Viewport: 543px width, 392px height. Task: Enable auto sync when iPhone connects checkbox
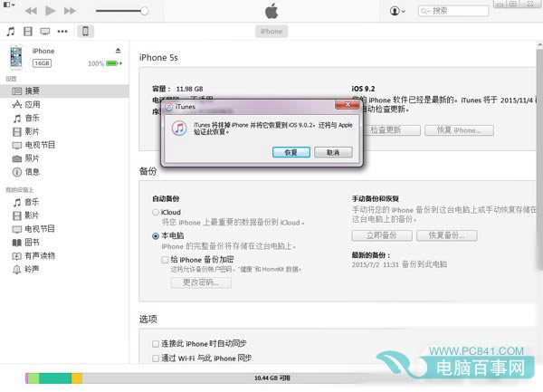pyautogui.click(x=156, y=344)
